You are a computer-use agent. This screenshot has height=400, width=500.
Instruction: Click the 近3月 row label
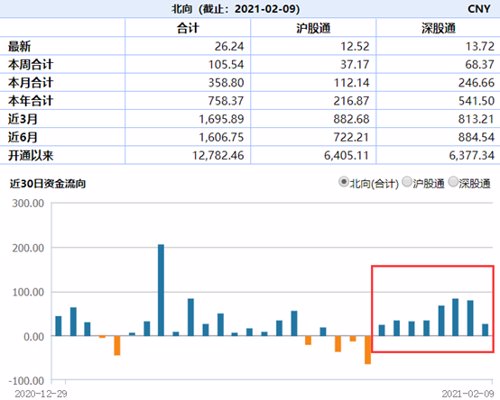point(23,119)
